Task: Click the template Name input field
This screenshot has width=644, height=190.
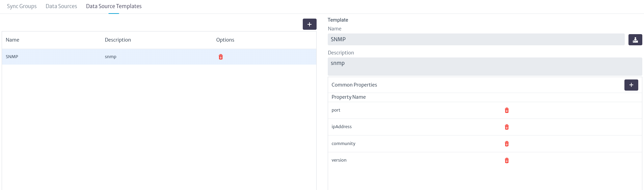Action: (x=476, y=39)
